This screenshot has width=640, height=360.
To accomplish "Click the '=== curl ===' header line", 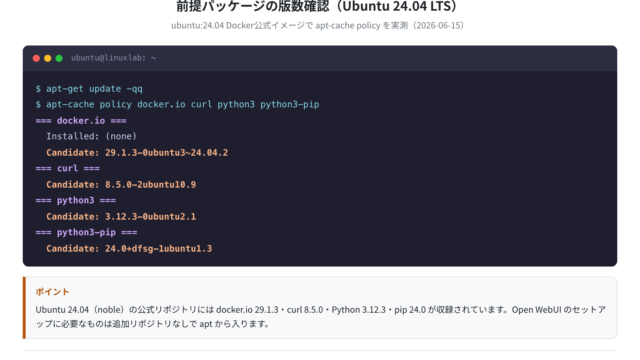I will click(x=67, y=168).
